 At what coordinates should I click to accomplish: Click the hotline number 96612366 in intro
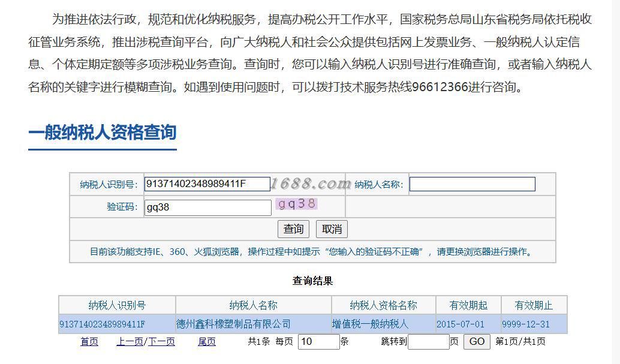(x=440, y=86)
